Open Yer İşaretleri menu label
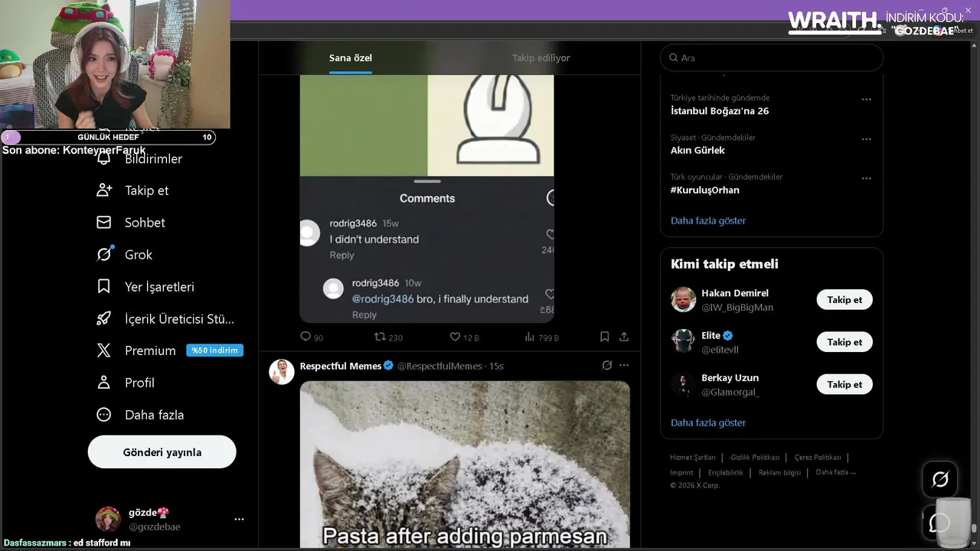Screen dimensions: 980x551 [x=159, y=286]
